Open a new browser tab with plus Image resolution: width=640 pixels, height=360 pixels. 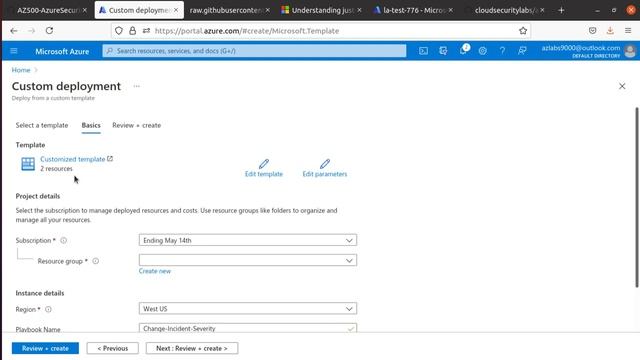click(x=561, y=10)
